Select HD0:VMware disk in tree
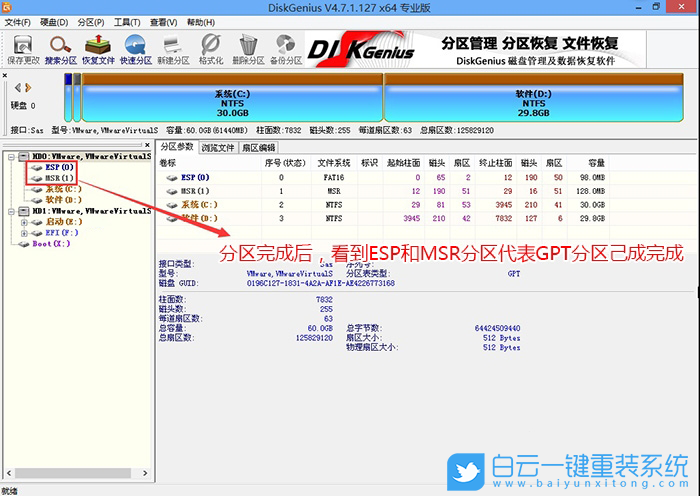This screenshot has height=496, width=700. 92,156
